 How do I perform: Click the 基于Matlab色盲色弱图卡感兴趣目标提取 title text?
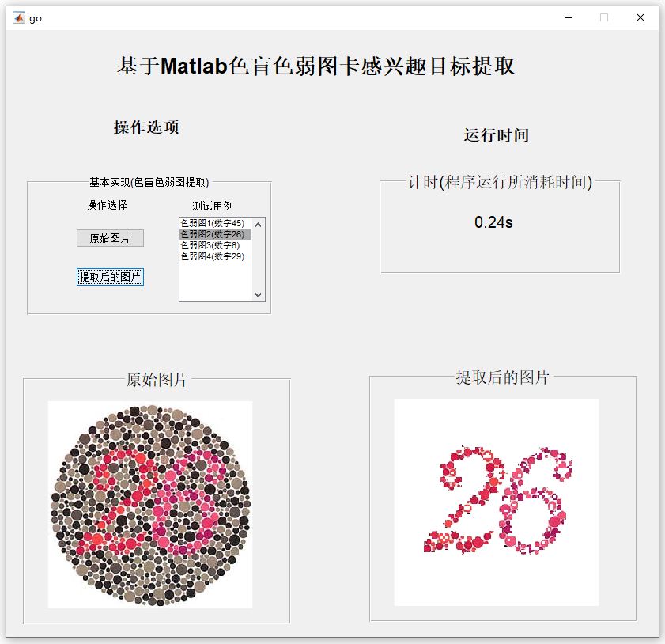click(315, 66)
